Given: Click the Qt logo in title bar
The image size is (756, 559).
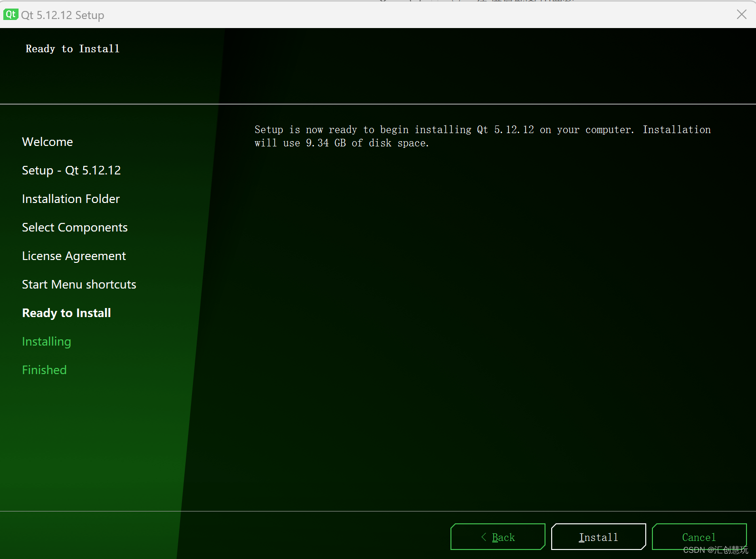Looking at the screenshot, I should click(10, 15).
